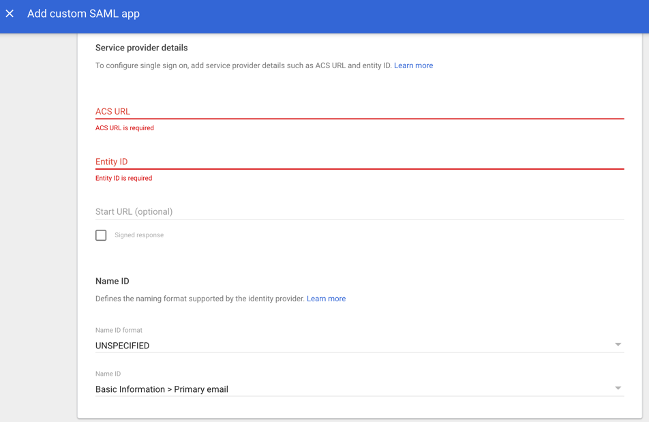This screenshot has height=422, width=650.
Task: Click the Add custom SAML app title
Action: pyautogui.click(x=83, y=14)
